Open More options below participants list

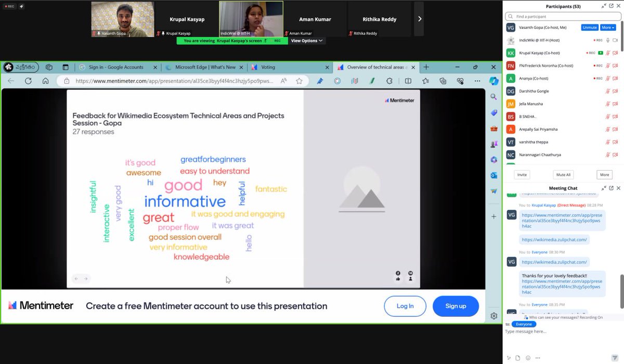coord(604,175)
